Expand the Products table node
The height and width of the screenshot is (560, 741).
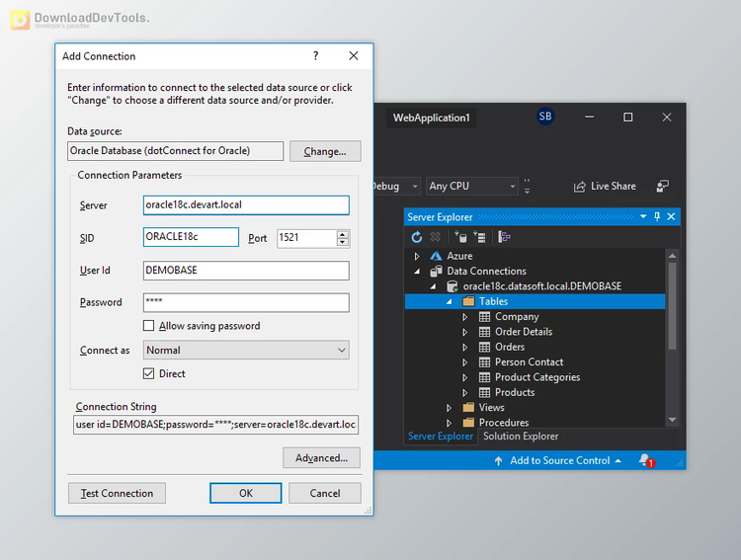pyautogui.click(x=465, y=392)
